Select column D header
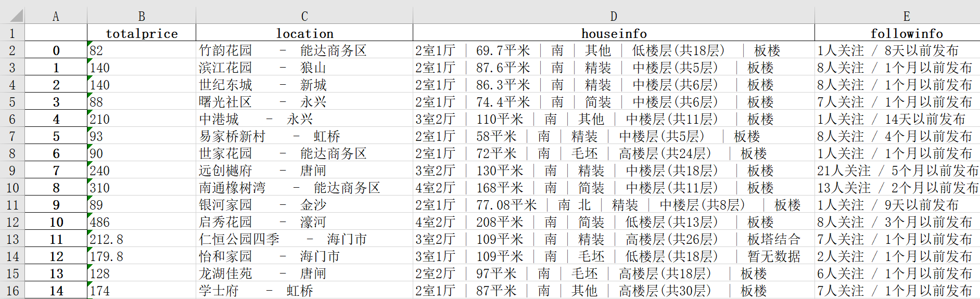The width and height of the screenshot is (980, 299). point(614,16)
